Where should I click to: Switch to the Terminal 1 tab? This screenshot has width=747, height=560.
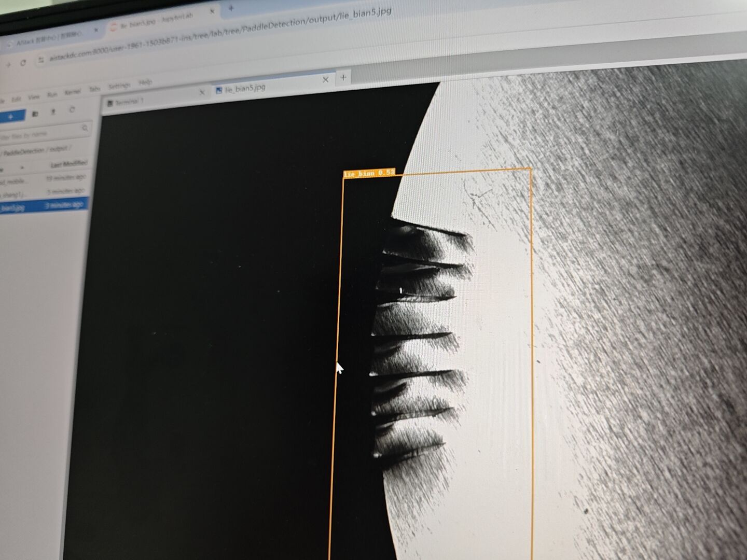pos(155,97)
